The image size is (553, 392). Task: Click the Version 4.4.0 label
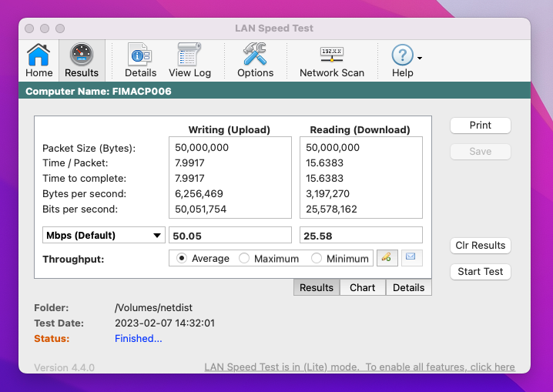tap(64, 367)
